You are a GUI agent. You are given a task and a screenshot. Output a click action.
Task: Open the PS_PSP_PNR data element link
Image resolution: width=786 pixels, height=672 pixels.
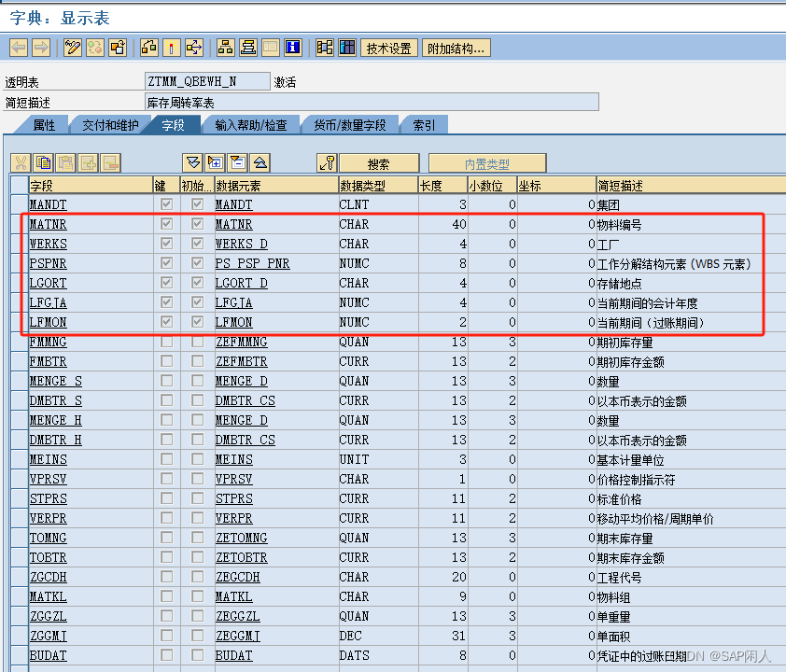(x=252, y=263)
